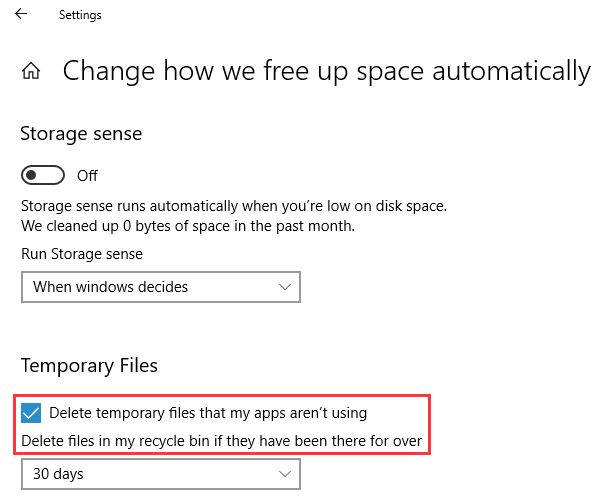Click the Storage sense runs automatically description
This screenshot has height=503, width=597.
(x=234, y=206)
